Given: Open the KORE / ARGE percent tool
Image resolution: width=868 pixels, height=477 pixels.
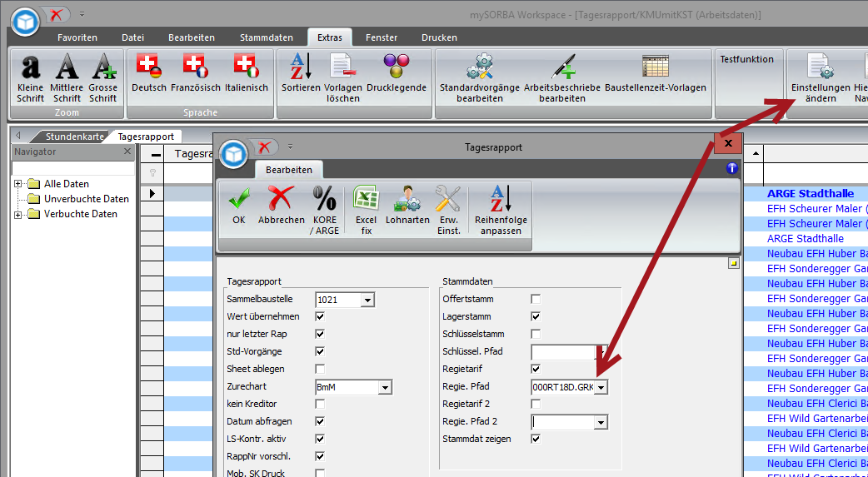Looking at the screenshot, I should click(326, 200).
